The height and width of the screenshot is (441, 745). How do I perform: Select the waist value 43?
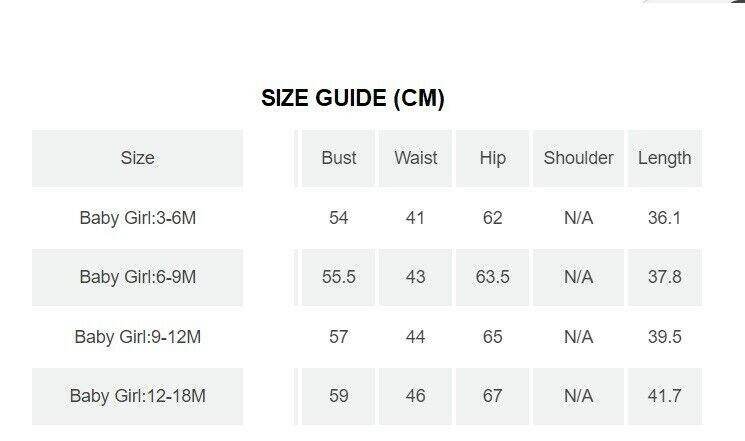[x=416, y=277]
